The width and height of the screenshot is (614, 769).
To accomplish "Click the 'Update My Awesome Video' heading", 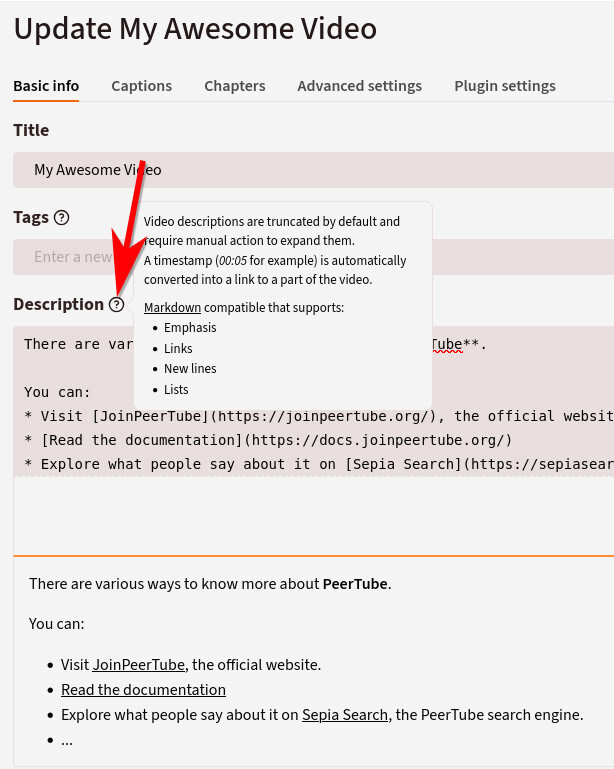I will pos(195,28).
